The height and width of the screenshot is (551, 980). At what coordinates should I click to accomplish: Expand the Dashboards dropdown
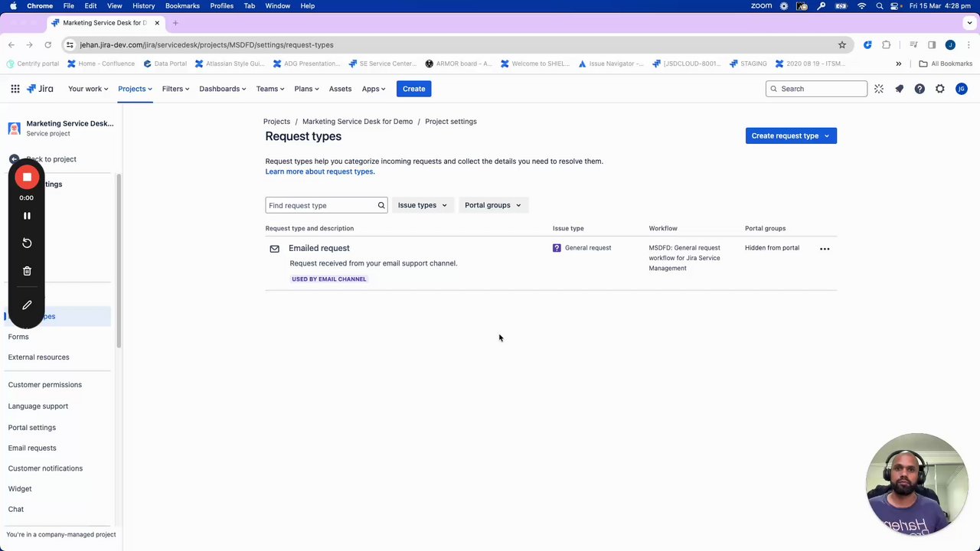(x=223, y=89)
